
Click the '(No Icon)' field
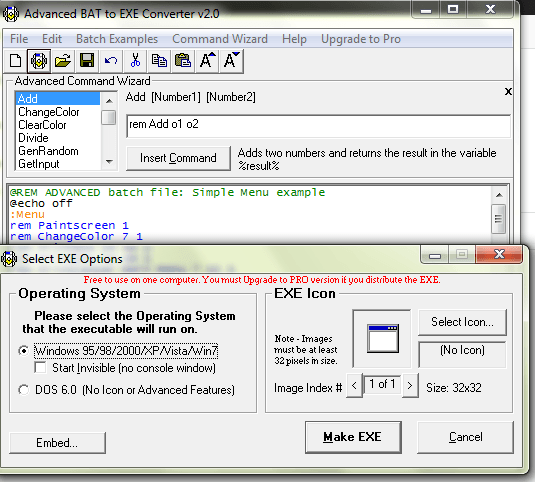click(x=462, y=354)
